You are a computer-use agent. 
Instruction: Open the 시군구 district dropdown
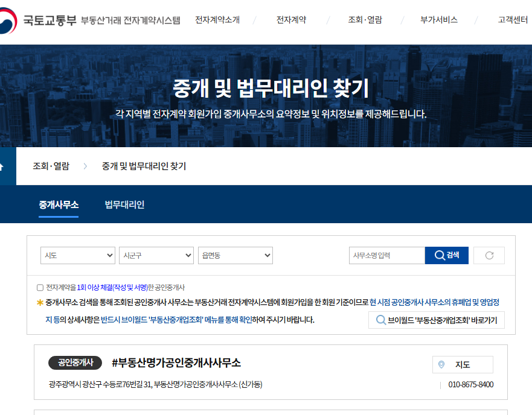click(156, 255)
